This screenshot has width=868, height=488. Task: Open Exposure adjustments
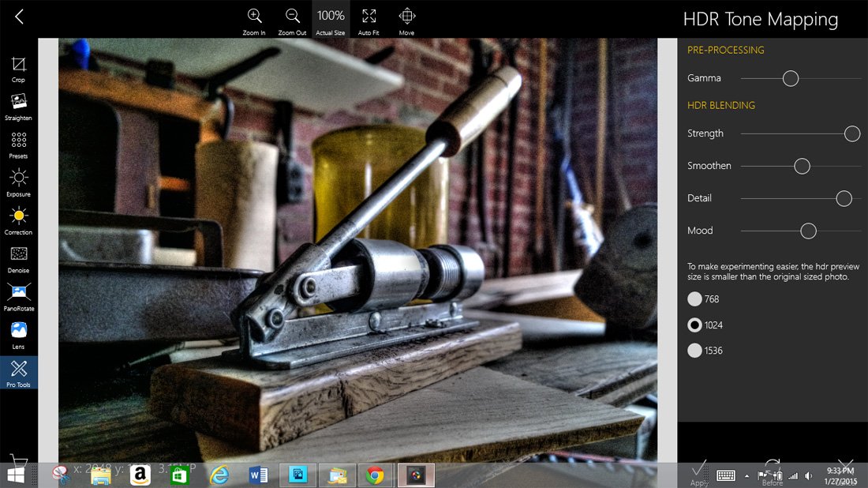click(x=18, y=183)
